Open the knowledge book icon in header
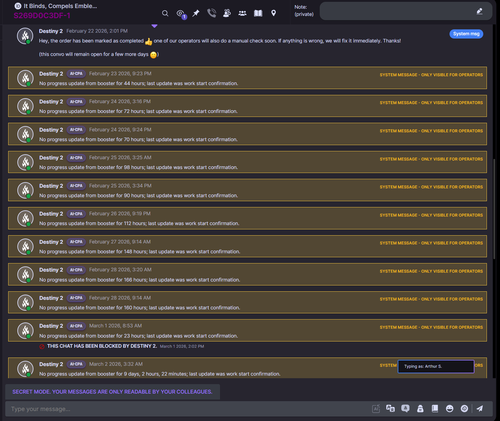Viewport: 500px width, 421px height. [258, 13]
